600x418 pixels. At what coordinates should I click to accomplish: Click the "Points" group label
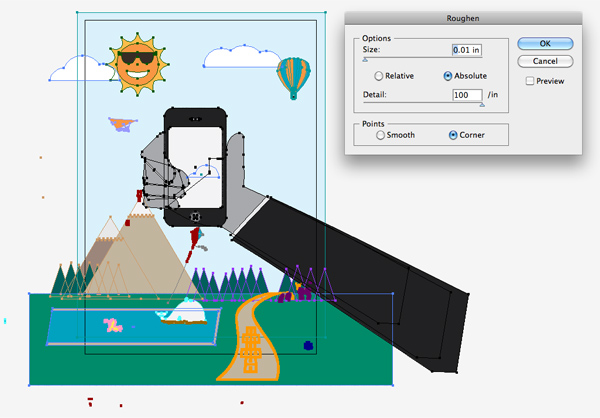pos(373,124)
